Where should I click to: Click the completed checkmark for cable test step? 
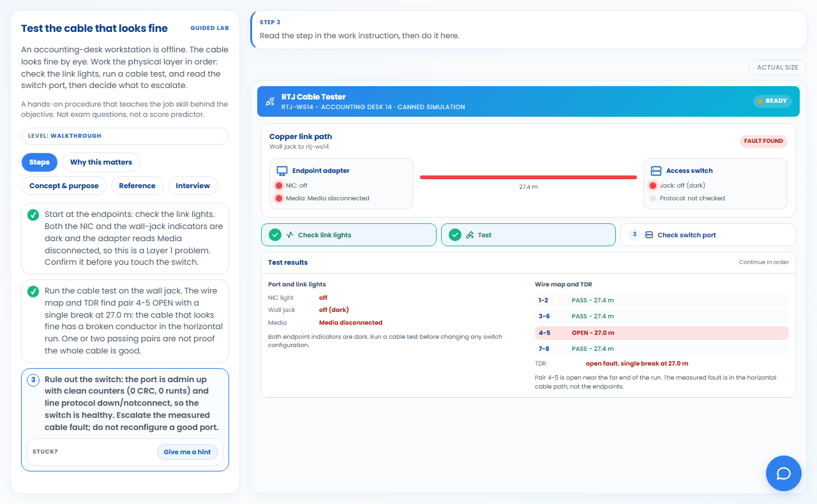[33, 292]
